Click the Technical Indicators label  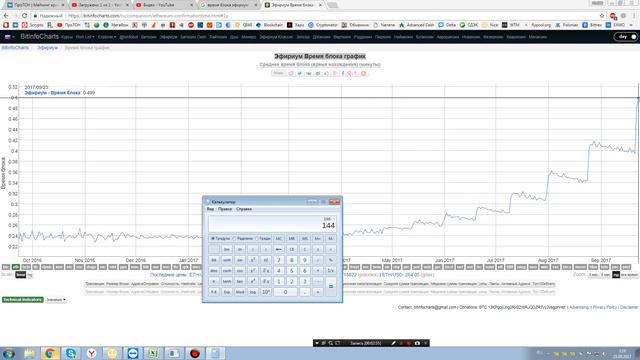[x=22, y=300]
